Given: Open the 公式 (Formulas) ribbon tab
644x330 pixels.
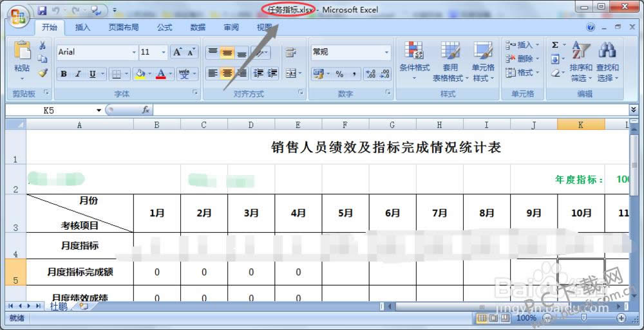Looking at the screenshot, I should pos(164,28).
